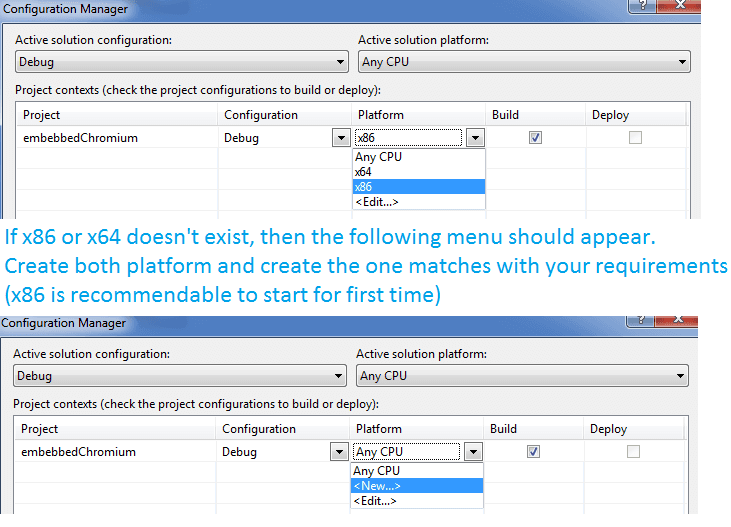
Task: Enable the Deploy checkbox in upper dialog
Action: (635, 138)
